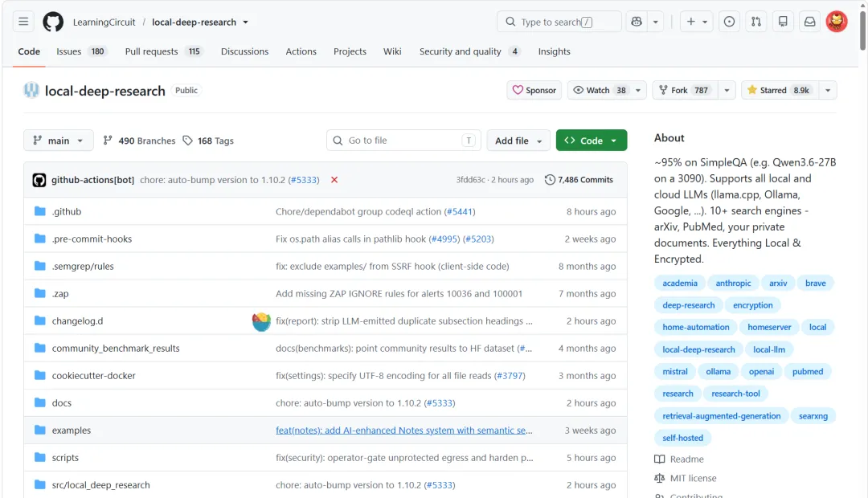
Task: Click the page vertical scrollbar
Action: (863, 31)
